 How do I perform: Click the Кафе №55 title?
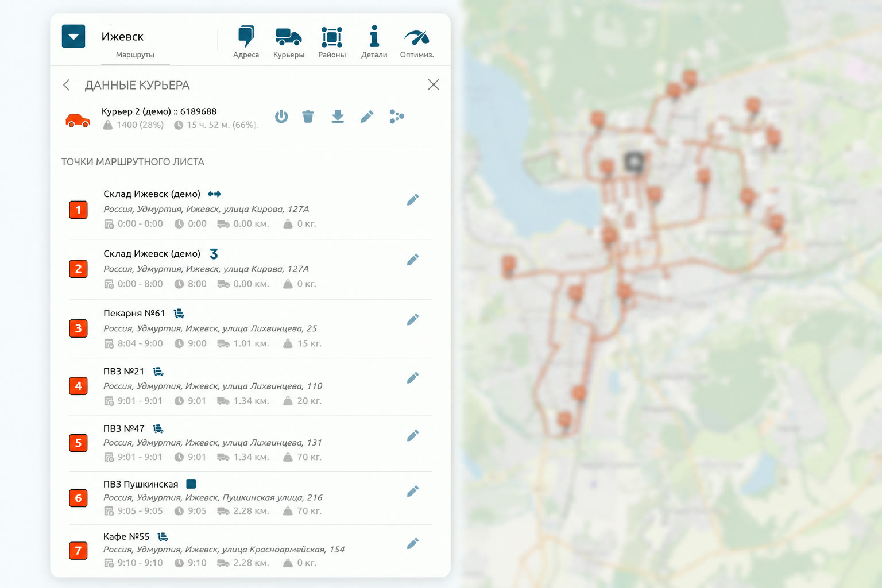coord(126,536)
